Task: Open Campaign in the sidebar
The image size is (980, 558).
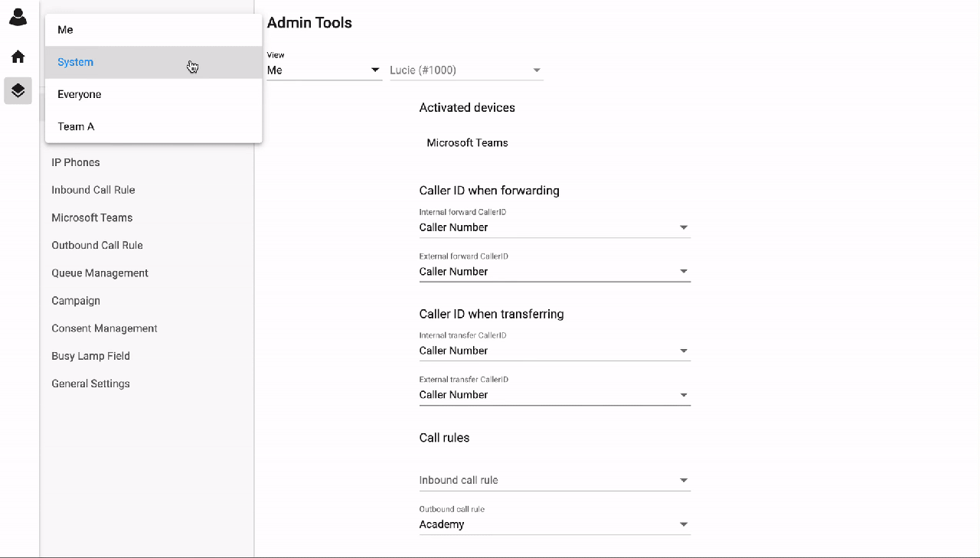Action: [x=76, y=301]
